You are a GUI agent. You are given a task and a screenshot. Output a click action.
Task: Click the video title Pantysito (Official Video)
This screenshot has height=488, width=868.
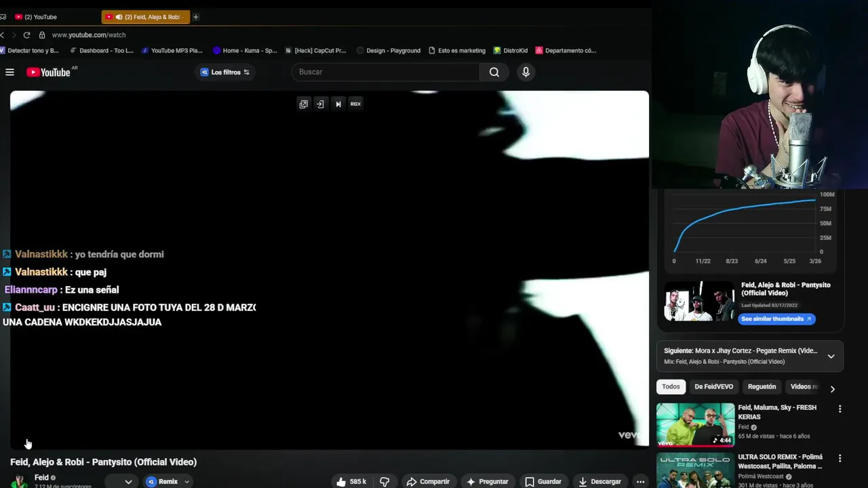[103, 462]
